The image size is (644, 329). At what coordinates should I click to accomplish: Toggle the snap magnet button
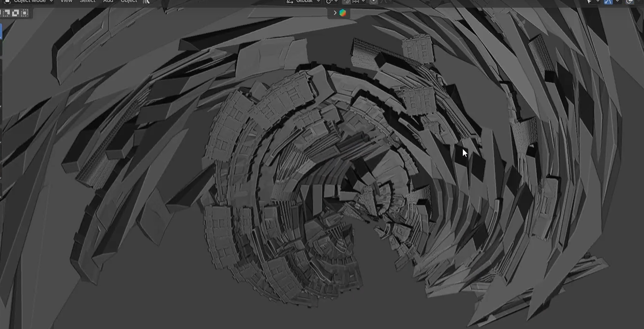coord(347,1)
